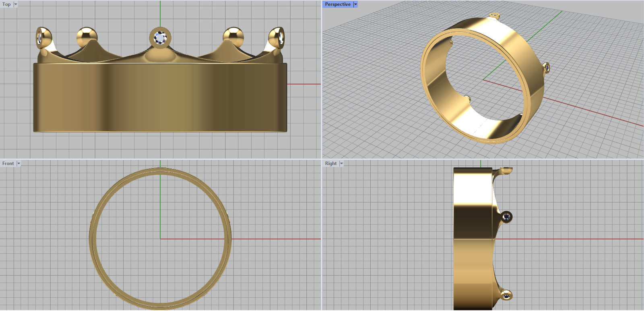Viewport: 644px width, 311px height.
Task: Select the middle gem in Right view
Action: click(507, 217)
